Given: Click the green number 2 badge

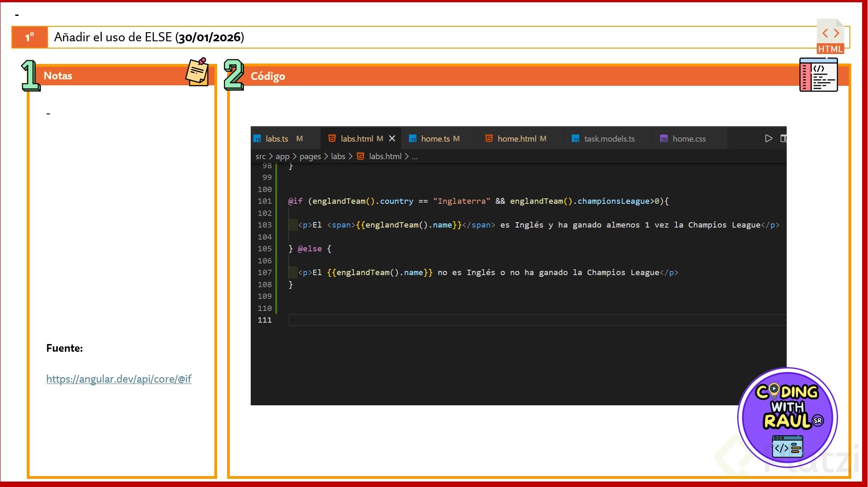Looking at the screenshot, I should [x=233, y=75].
